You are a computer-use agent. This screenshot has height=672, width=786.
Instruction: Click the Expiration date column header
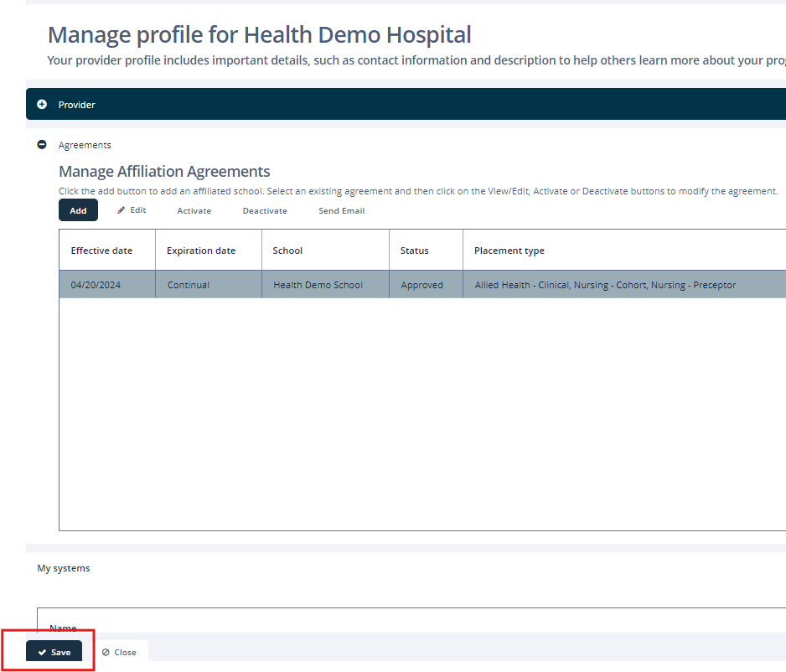(201, 251)
